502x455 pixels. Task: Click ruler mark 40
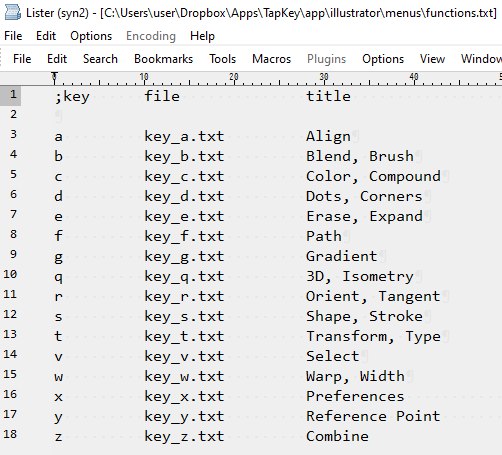coord(414,77)
